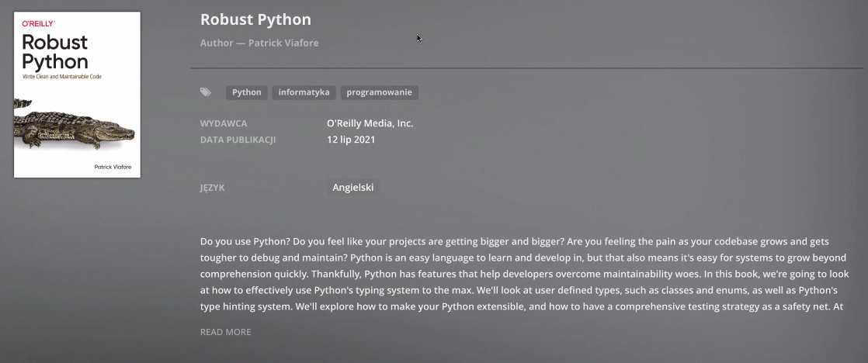Click publisher value O'Reilly Media, Inc.

click(x=370, y=123)
